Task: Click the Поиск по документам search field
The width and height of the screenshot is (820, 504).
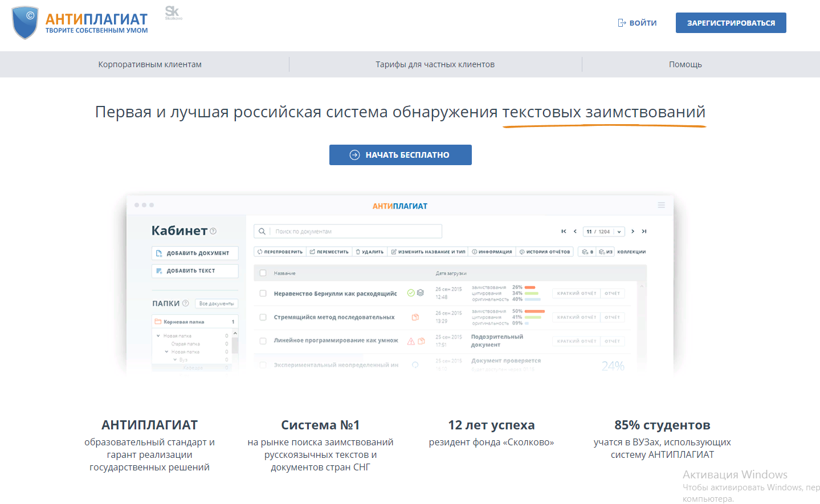Action: pos(348,231)
